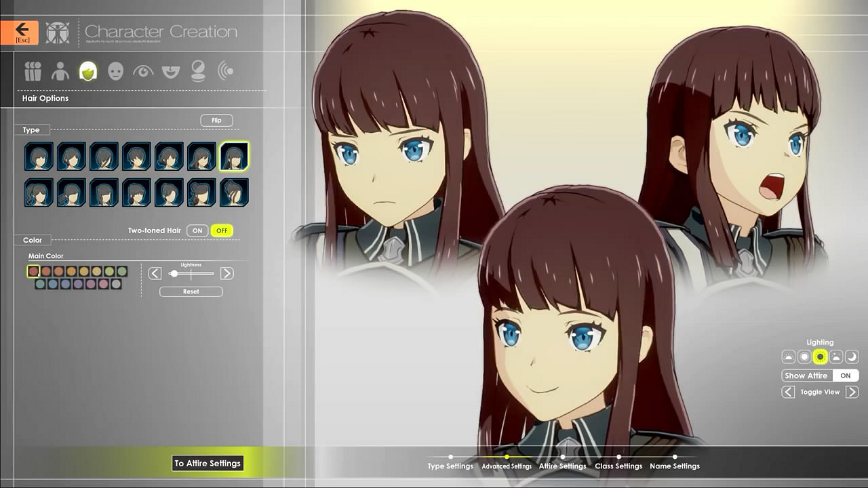
Task: Go to the Type Settings step
Action: [450, 465]
